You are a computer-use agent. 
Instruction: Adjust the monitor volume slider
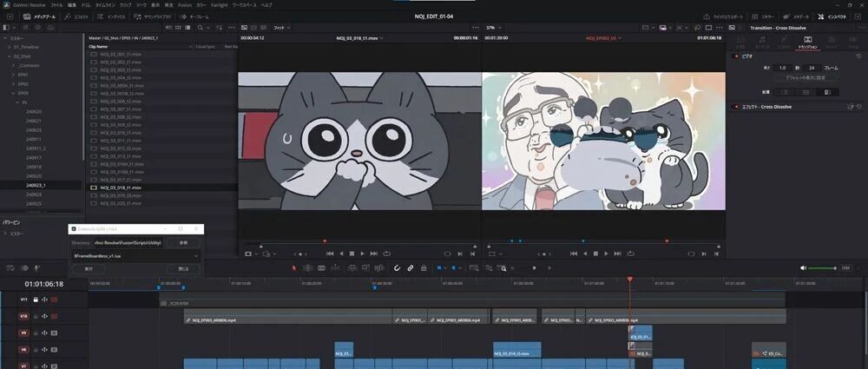(822, 268)
